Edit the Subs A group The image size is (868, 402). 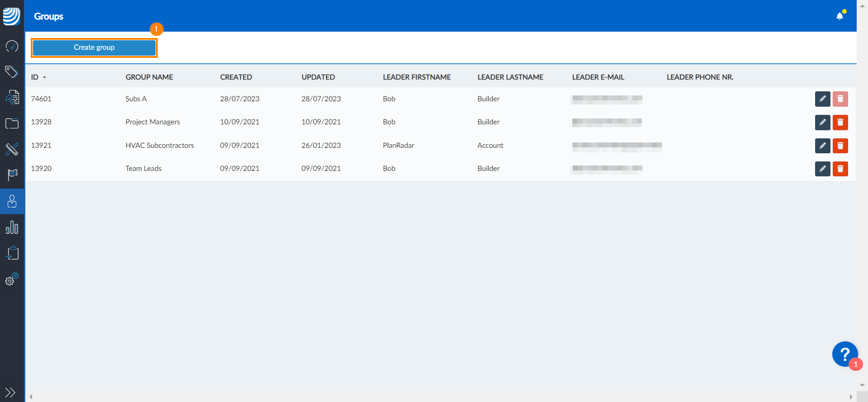click(822, 99)
